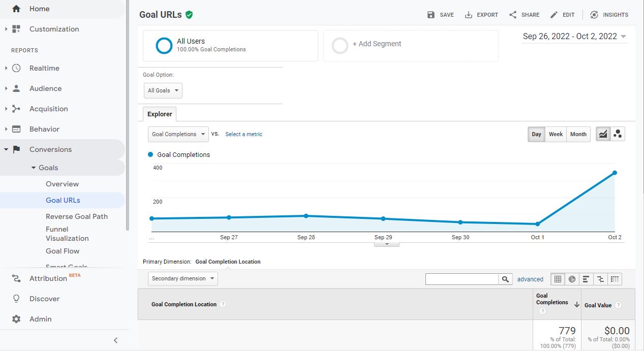Image resolution: width=644 pixels, height=352 pixels.
Task: Click the Attribution path icon
Action: pos(16,278)
